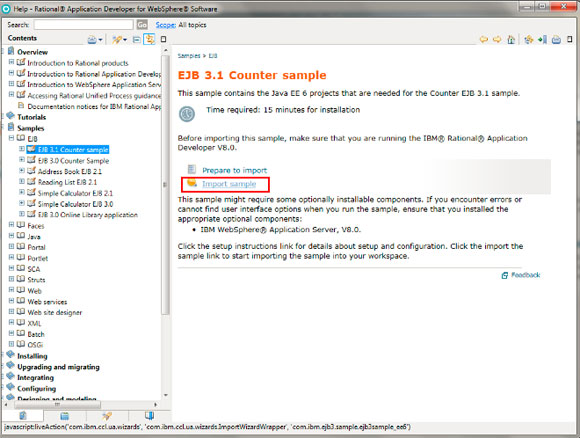Viewport: 580px width, 438px height.
Task: Click the Prepare to import document icon
Action: 192,169
